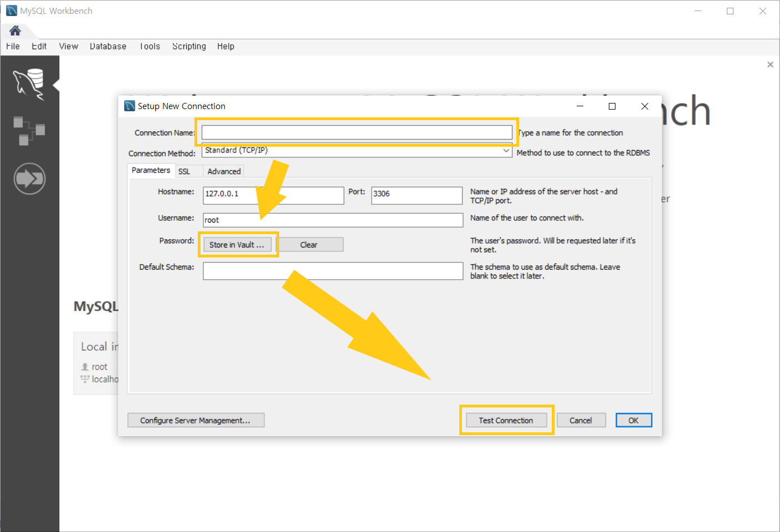This screenshot has width=780, height=532.
Task: Open the Migration arrow sidebar icon
Action: (29, 179)
